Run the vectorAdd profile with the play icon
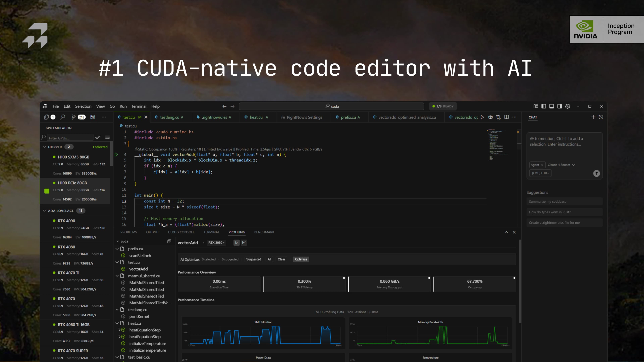Image resolution: width=644 pixels, height=362 pixels. point(236,243)
